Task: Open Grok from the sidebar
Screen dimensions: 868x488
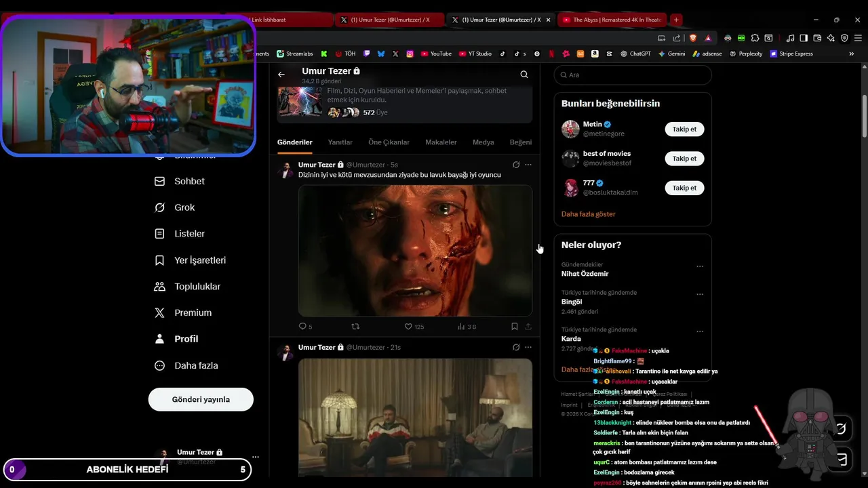Action: point(175,207)
